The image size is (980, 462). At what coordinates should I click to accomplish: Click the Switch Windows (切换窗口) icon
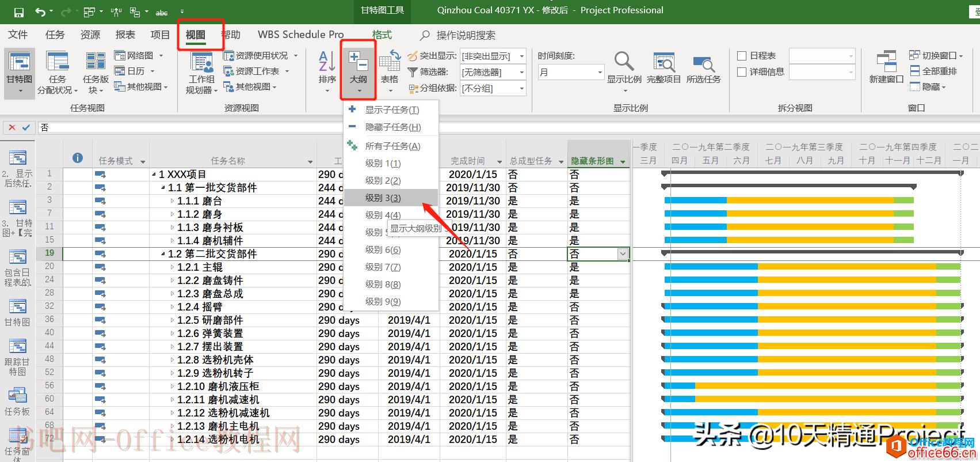[914, 55]
